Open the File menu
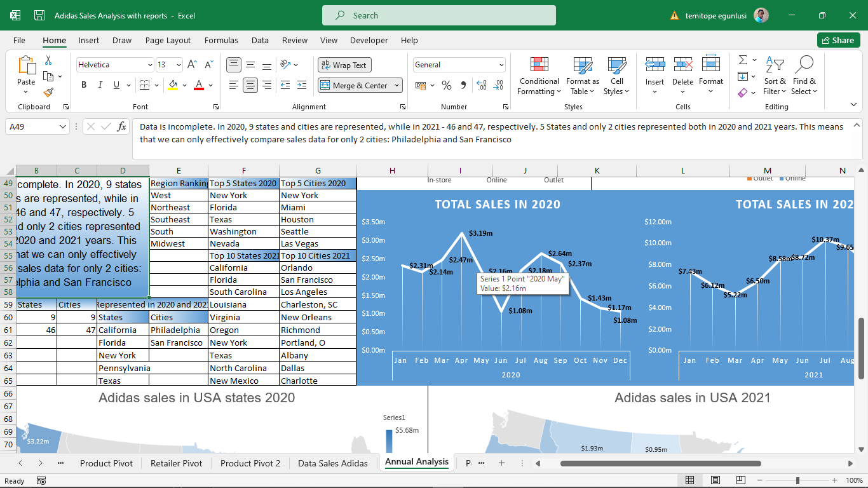 (x=19, y=40)
